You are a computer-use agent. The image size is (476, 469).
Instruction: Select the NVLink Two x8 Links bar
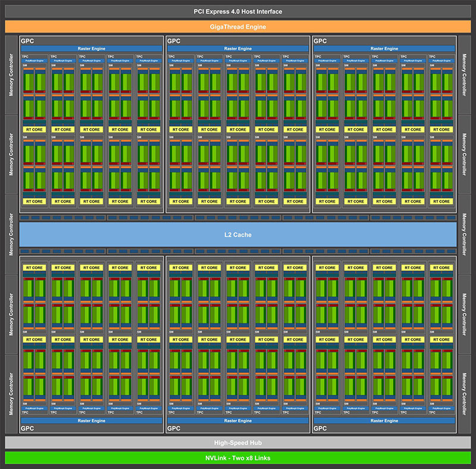238,458
